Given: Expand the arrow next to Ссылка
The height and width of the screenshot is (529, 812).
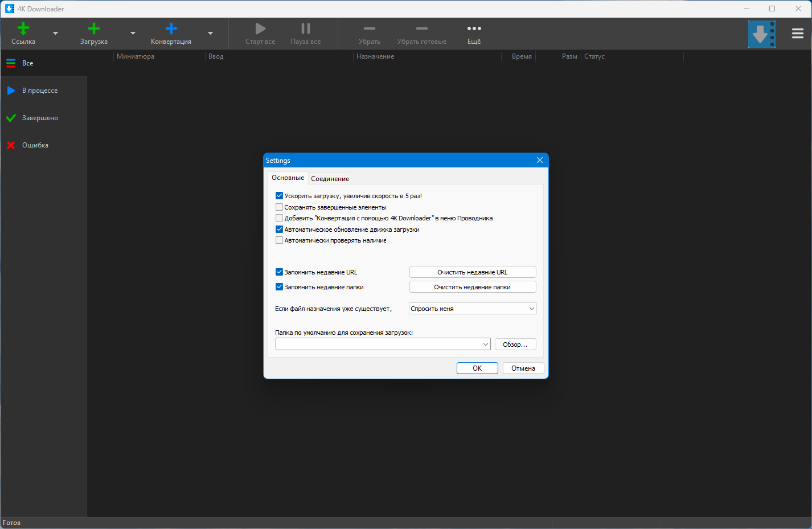Looking at the screenshot, I should pos(55,34).
